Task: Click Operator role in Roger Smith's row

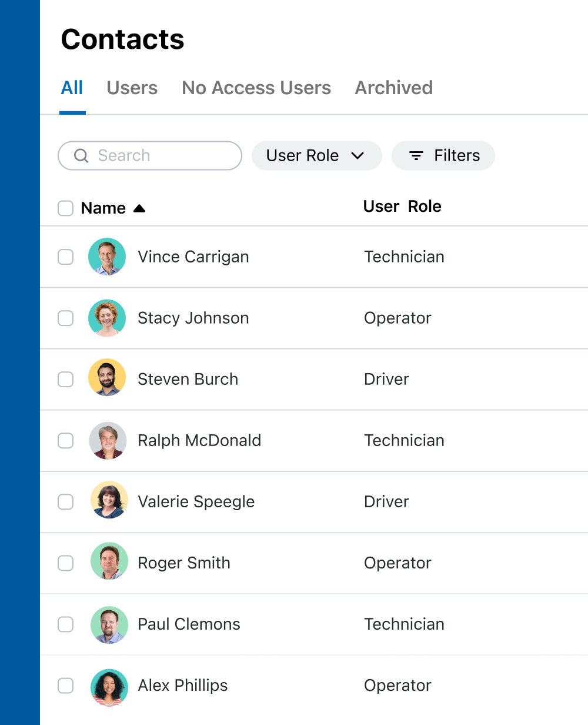Action: [398, 563]
